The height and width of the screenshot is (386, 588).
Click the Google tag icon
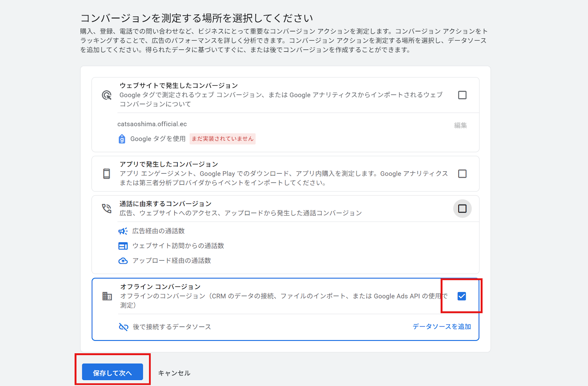click(122, 139)
